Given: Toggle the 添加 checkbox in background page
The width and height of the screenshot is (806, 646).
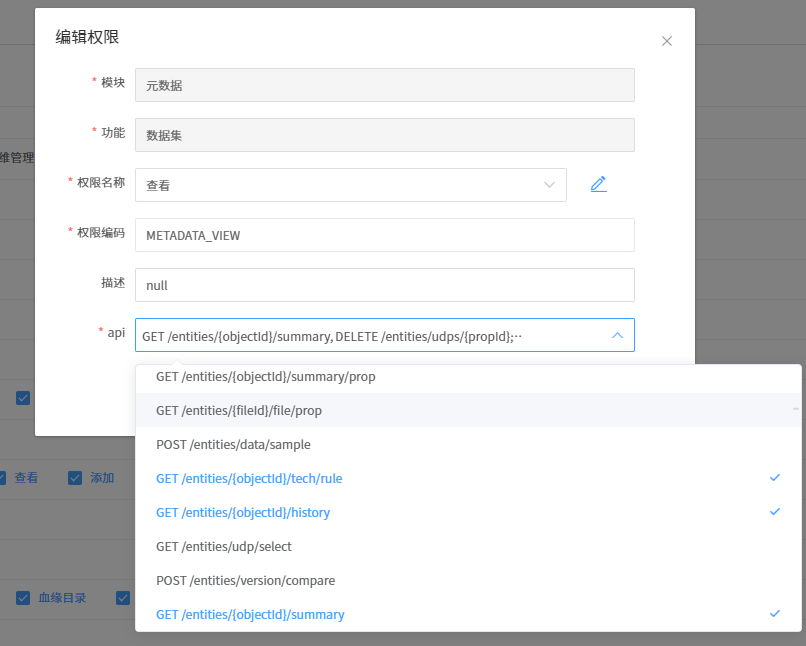Looking at the screenshot, I should click(x=75, y=478).
